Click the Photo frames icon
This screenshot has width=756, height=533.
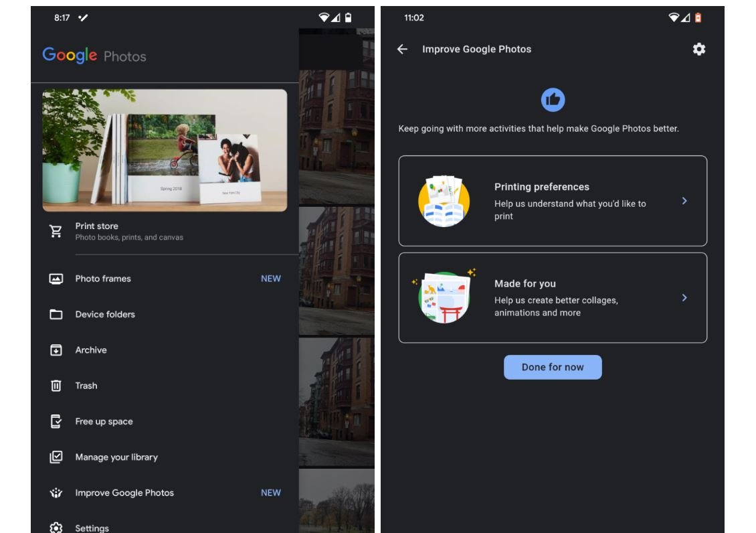point(56,279)
